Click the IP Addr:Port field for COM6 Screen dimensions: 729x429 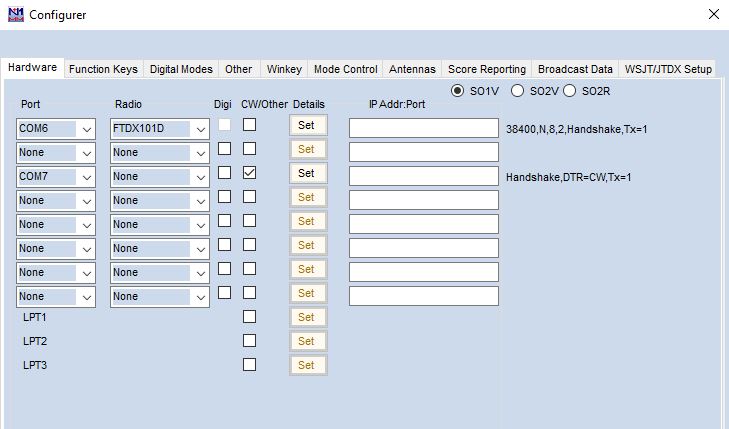tap(423, 128)
